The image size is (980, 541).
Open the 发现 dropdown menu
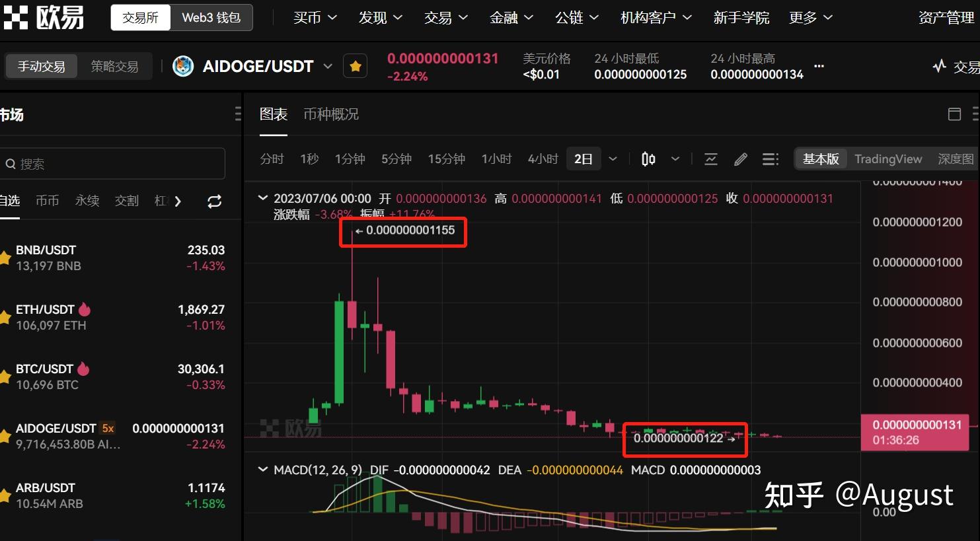[381, 18]
